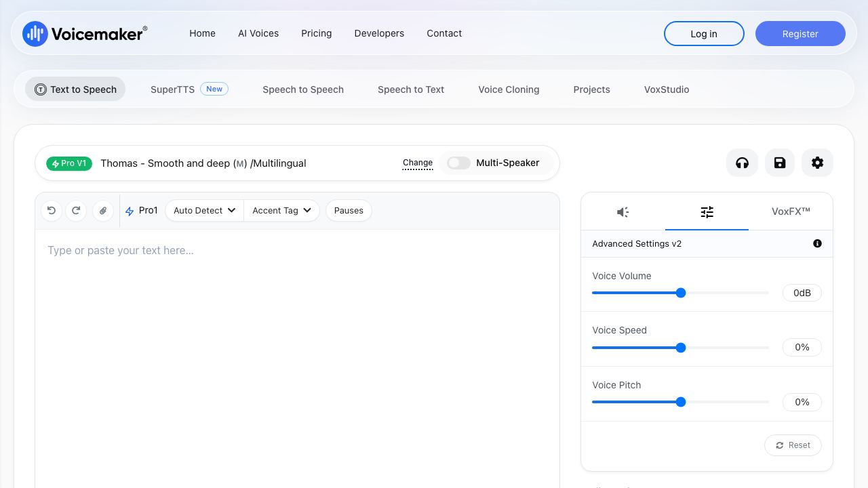Click the Register button
Screen dimensions: 868x488
coord(800,34)
